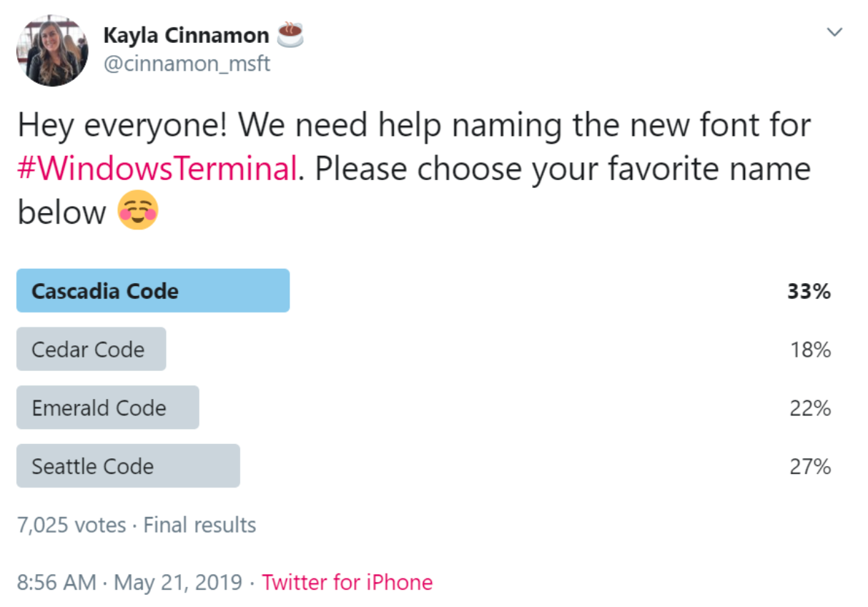
Task: Open the Twitter for iPhone link
Action: [x=347, y=582]
